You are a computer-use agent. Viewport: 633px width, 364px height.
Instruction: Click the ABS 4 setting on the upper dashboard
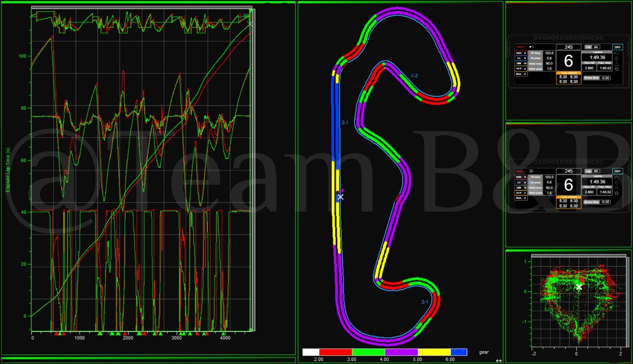(521, 53)
